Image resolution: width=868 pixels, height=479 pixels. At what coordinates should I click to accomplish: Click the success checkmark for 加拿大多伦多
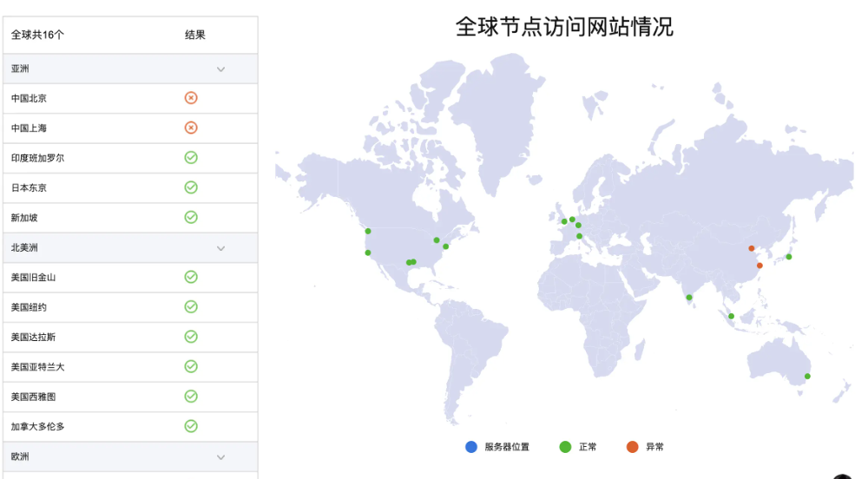[191, 426]
